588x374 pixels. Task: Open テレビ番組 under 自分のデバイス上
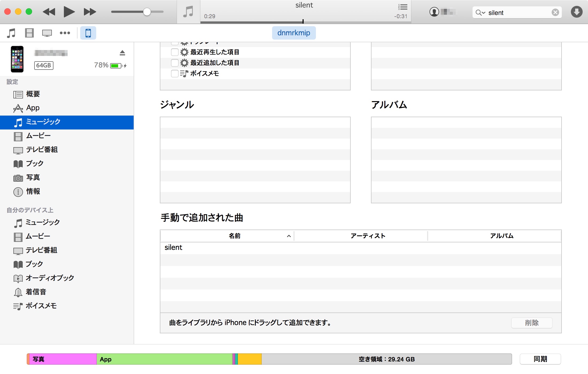(x=67, y=250)
